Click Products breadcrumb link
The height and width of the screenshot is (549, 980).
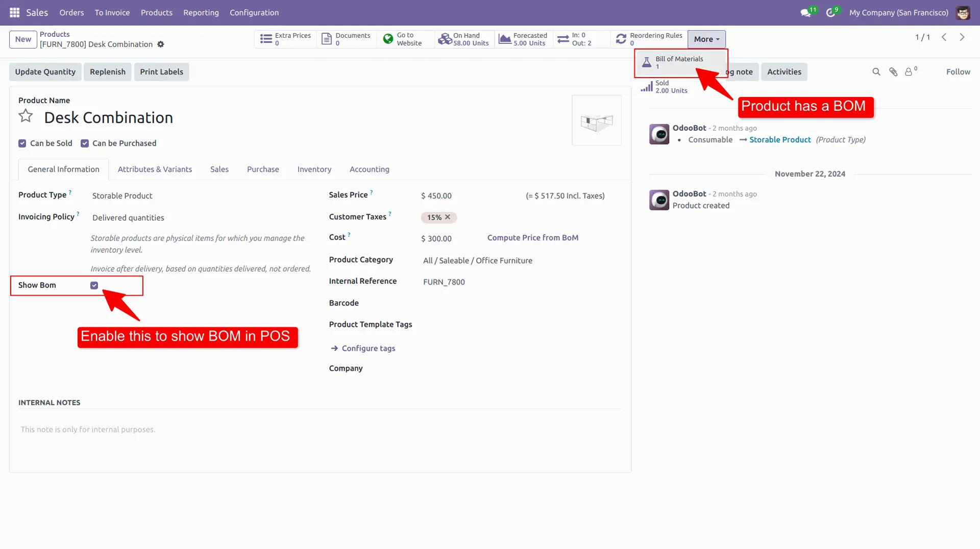55,34
